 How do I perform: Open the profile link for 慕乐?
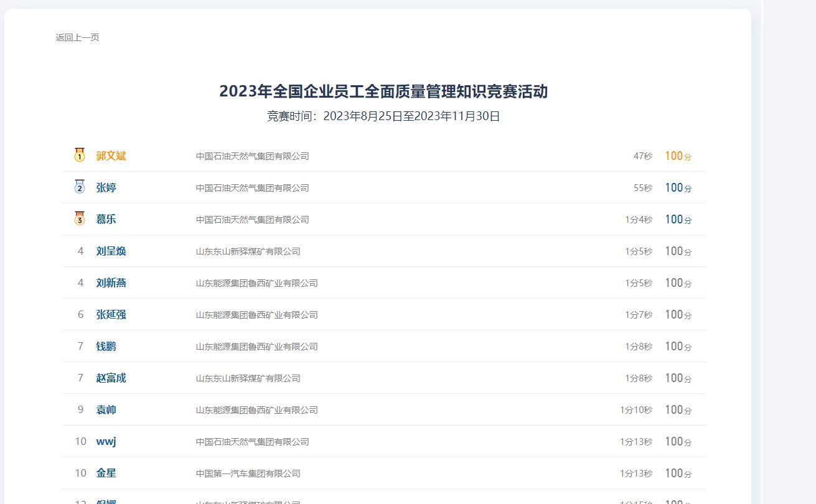tap(106, 219)
